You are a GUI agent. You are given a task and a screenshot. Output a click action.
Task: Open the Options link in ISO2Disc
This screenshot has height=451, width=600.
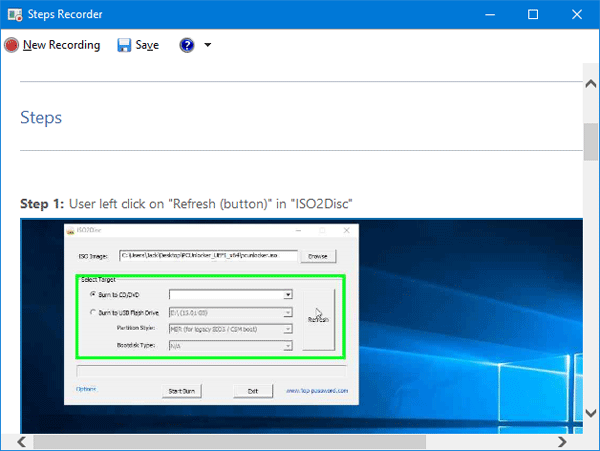[88, 390]
